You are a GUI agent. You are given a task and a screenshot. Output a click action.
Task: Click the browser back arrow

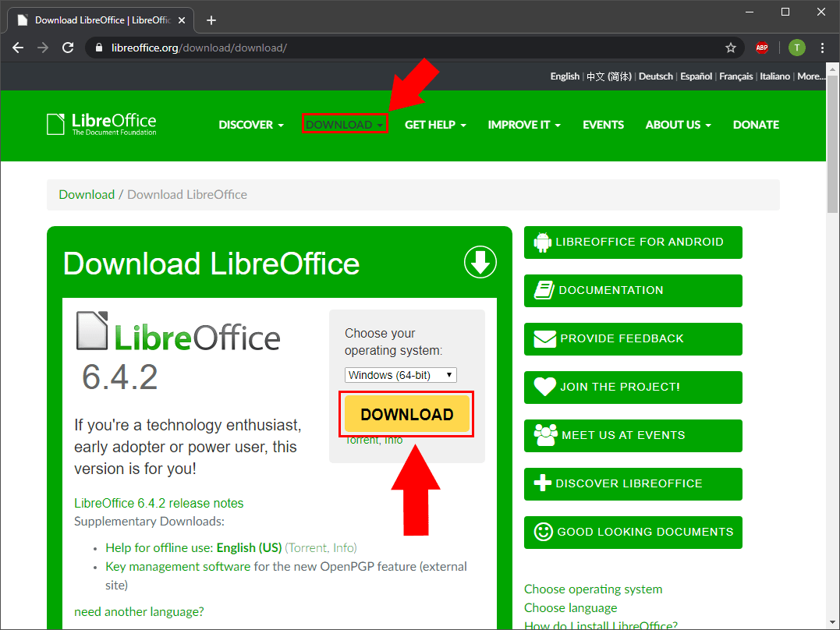(18, 48)
